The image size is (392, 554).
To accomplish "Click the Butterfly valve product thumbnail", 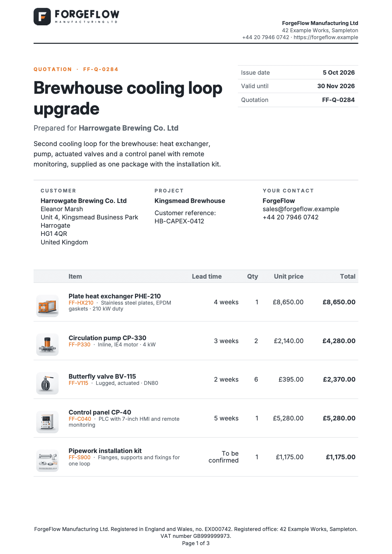I will click(47, 383).
